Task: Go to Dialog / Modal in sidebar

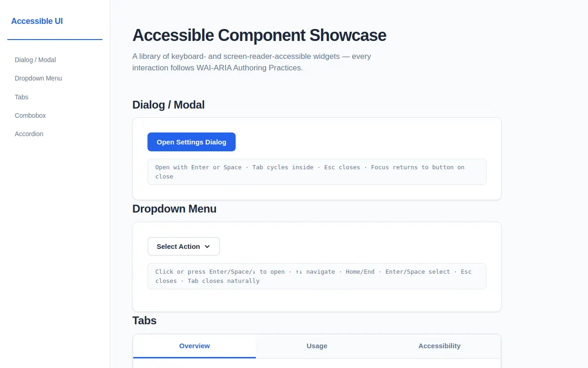Action: 55,60
